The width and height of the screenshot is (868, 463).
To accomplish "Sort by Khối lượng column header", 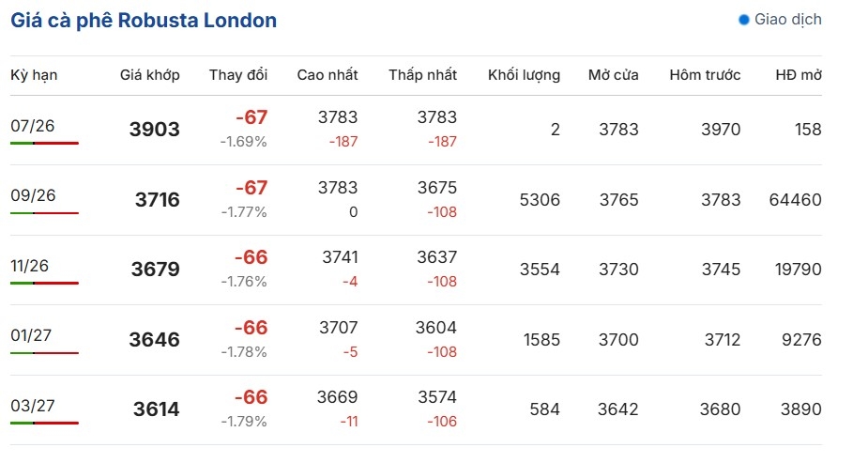I will tap(525, 75).
